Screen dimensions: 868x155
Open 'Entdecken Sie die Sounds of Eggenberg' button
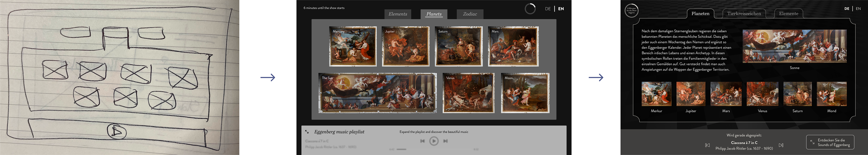click(x=830, y=142)
